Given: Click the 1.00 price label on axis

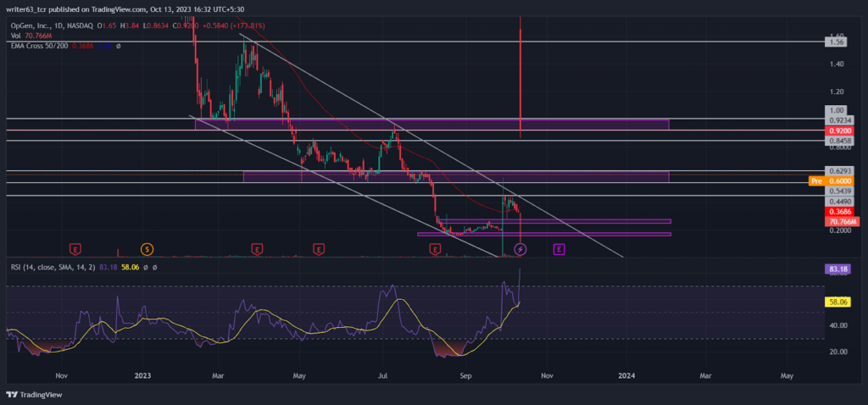Looking at the screenshot, I should (x=835, y=110).
